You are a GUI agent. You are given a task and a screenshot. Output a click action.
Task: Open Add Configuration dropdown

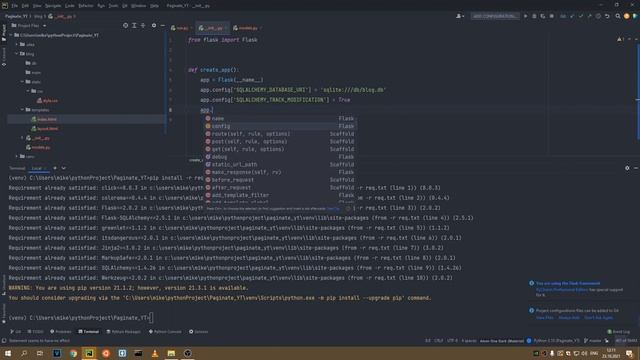(495, 16)
